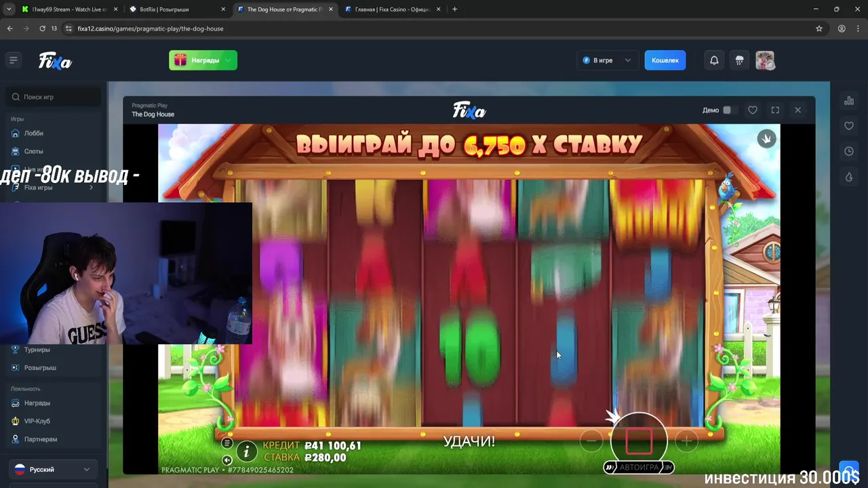Open Турниры in sidebar

pyautogui.click(x=37, y=350)
